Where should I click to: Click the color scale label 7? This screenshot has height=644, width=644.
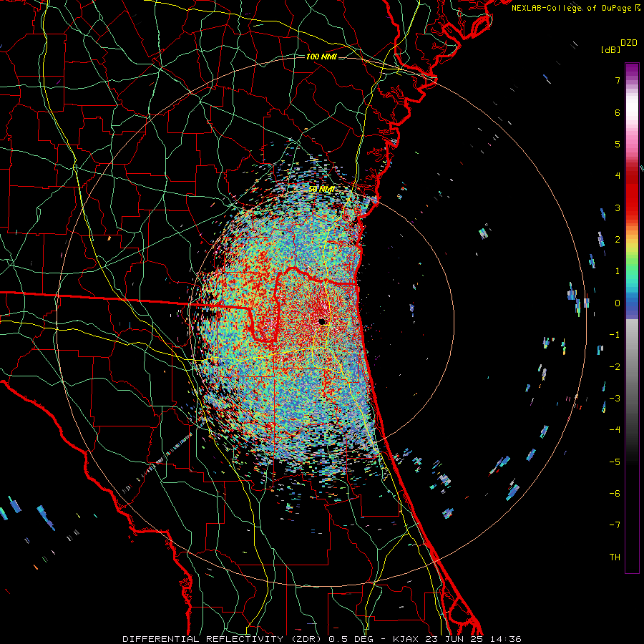[x=618, y=80]
